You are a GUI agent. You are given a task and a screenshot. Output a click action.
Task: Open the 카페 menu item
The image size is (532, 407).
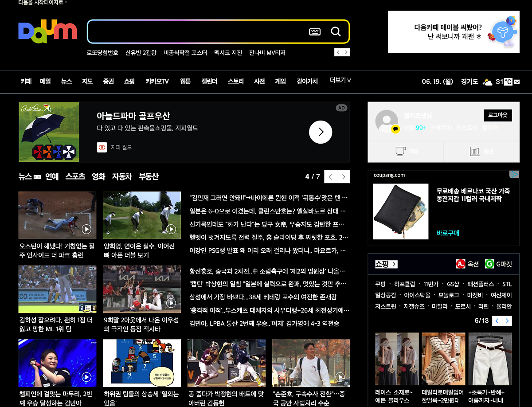pos(26,82)
